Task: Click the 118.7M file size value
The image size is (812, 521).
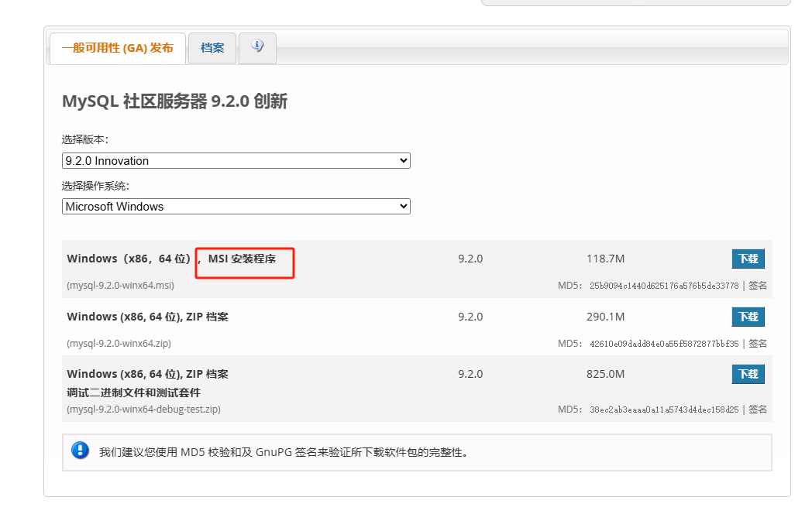Action: click(605, 259)
